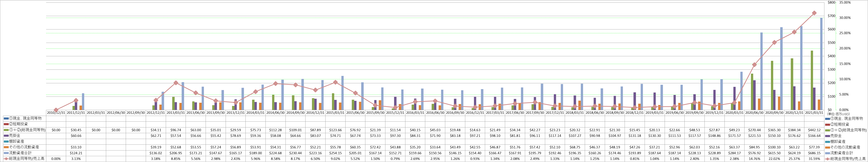Click the $131.18 cell
This screenshot has height=162, width=868.
634,136
